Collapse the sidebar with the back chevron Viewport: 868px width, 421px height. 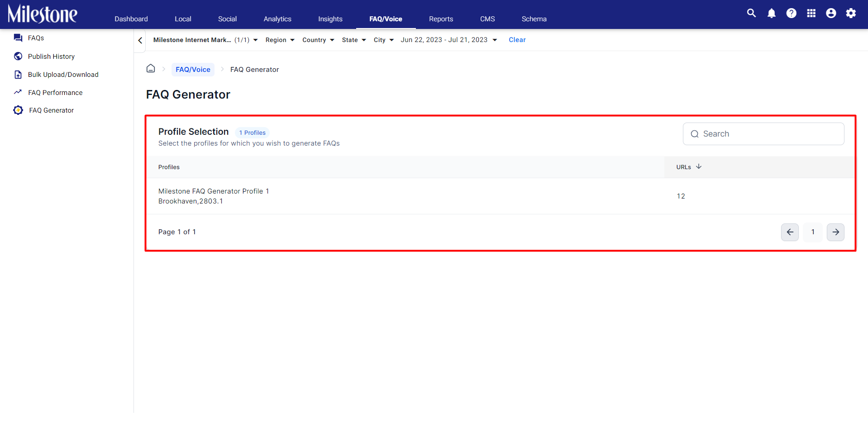(x=140, y=40)
